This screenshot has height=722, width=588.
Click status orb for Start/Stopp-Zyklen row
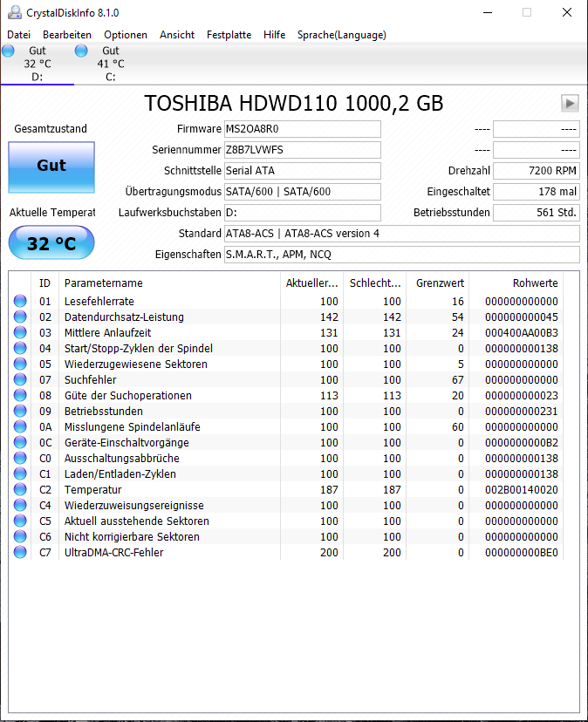point(20,348)
